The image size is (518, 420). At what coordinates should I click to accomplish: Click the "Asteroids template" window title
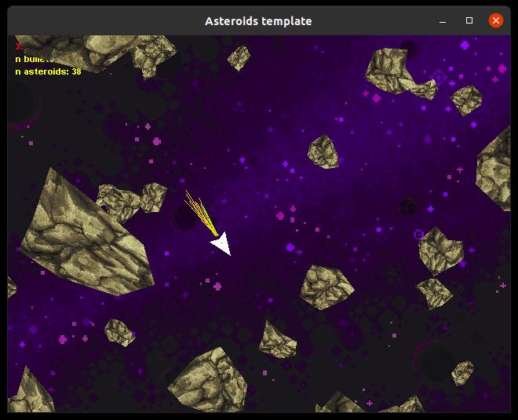258,21
